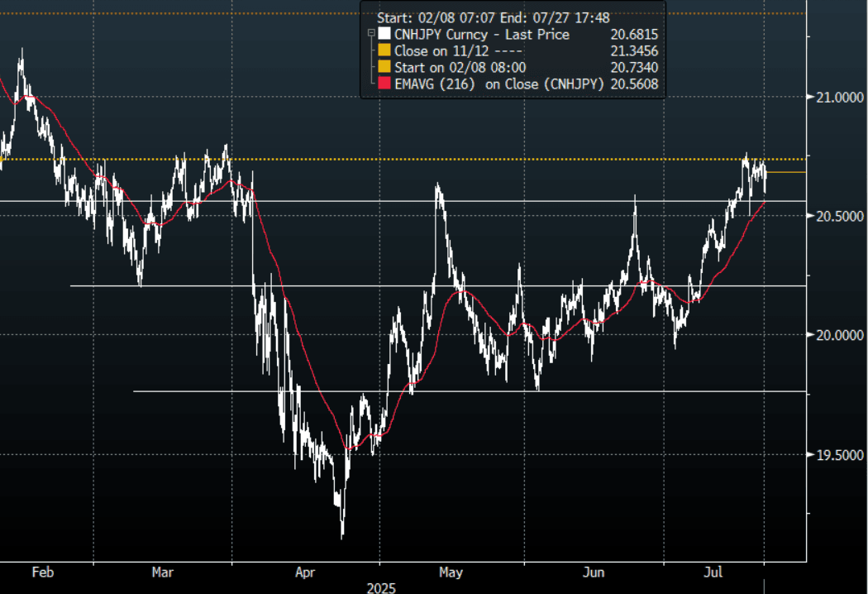This screenshot has width=868, height=594.
Task: Click the Jun label on the time axis
Action: (594, 572)
